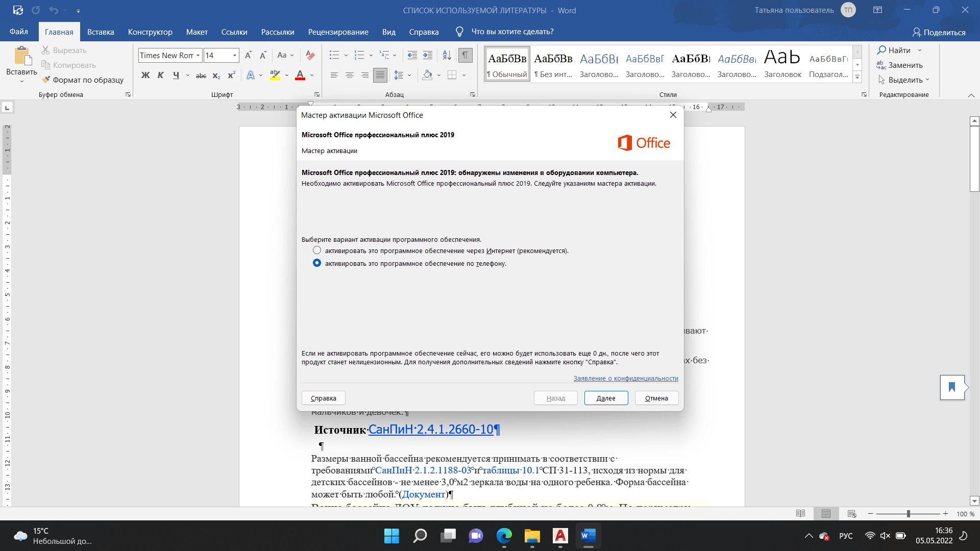Select activate via Internet radio option
980x551 pixels.
[x=317, y=251]
